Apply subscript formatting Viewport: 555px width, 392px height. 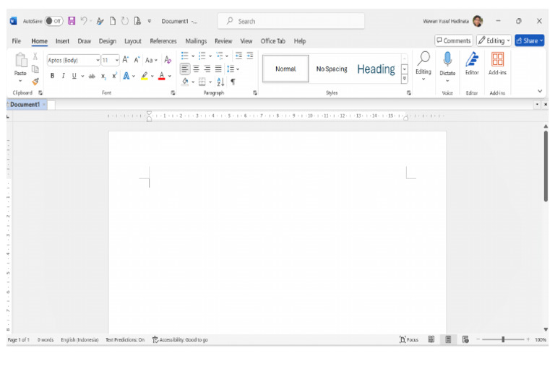tap(103, 76)
